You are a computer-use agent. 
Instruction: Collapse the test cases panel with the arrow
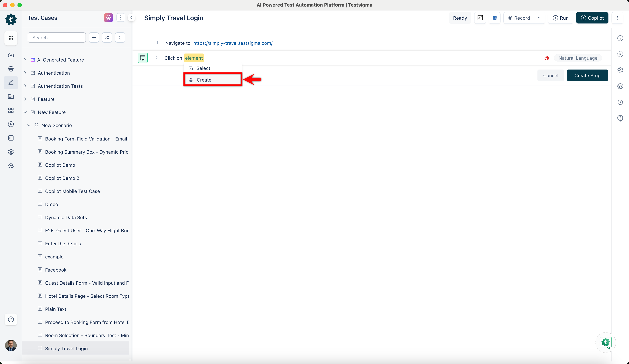click(x=131, y=17)
